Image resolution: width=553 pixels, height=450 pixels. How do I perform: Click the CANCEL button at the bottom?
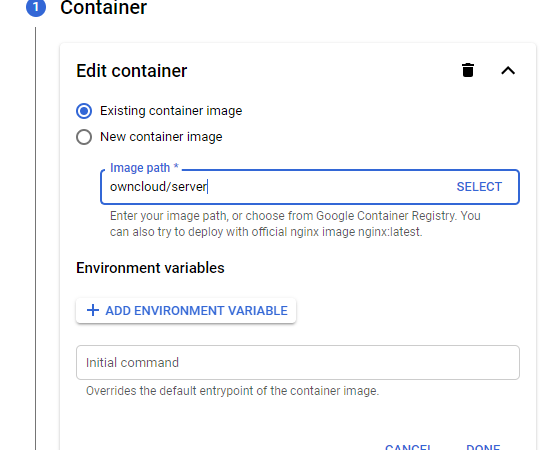pos(408,446)
